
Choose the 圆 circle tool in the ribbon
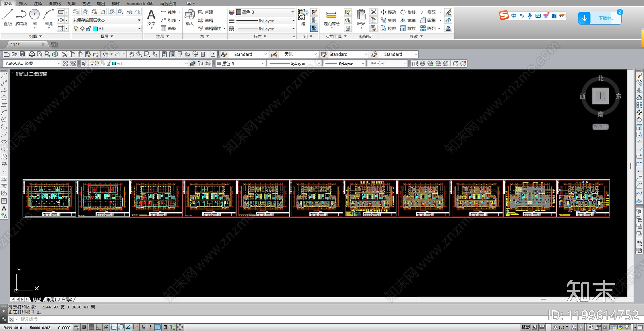point(35,17)
